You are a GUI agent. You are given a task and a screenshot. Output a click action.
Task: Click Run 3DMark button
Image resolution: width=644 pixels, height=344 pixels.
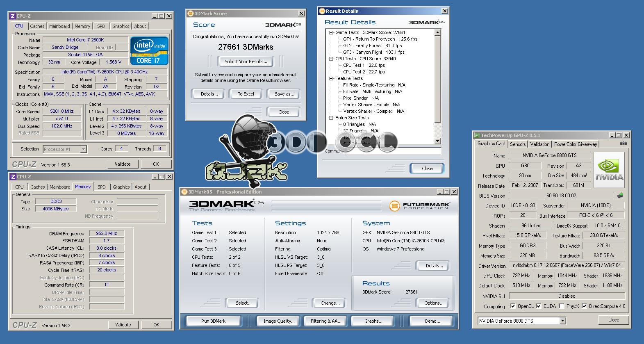(213, 321)
